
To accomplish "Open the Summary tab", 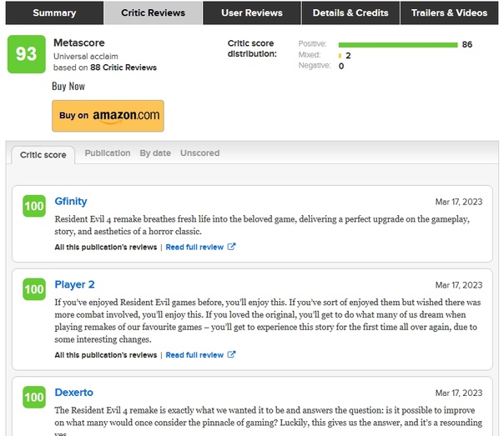I will [54, 13].
